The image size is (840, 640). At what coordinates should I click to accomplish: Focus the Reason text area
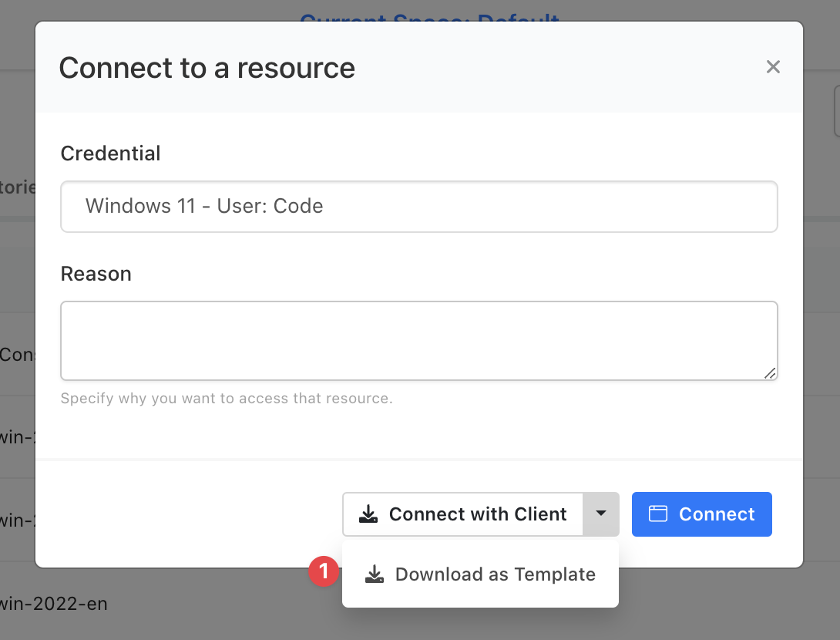click(418, 340)
